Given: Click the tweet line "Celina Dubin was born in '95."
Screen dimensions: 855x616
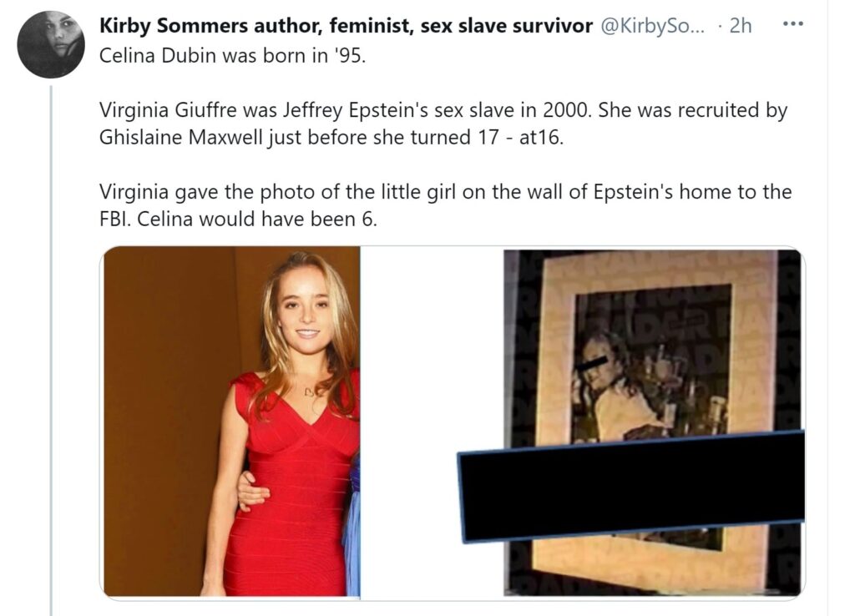Looking at the screenshot, I should coord(232,56).
